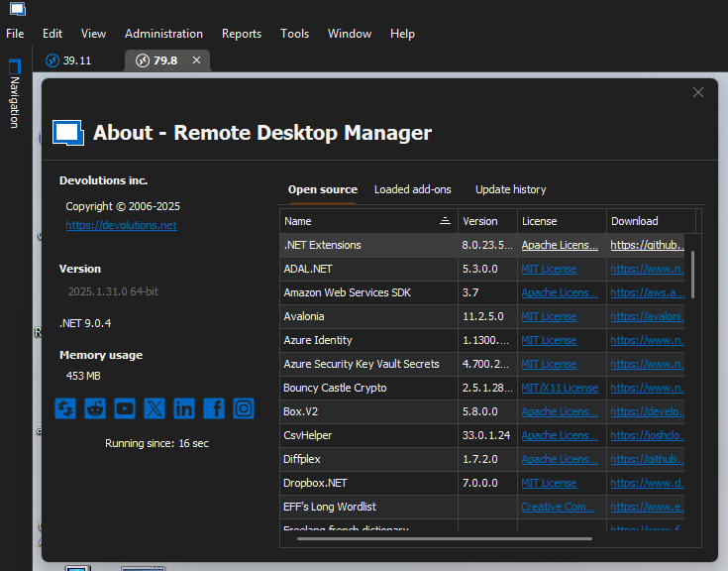The width and height of the screenshot is (728, 571).
Task: Open the Dropbox.NET MIT License link
Action: tap(549, 483)
